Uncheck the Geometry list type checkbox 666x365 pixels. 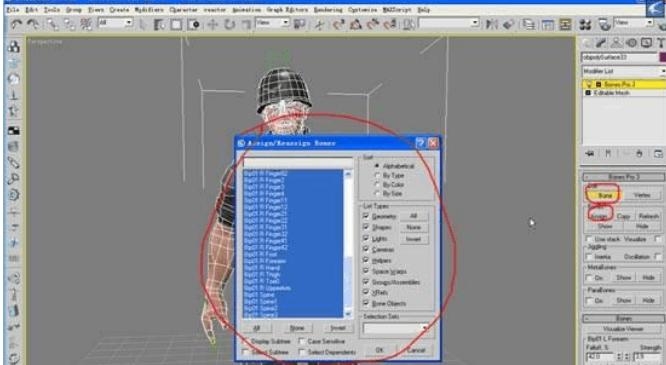[x=366, y=216]
